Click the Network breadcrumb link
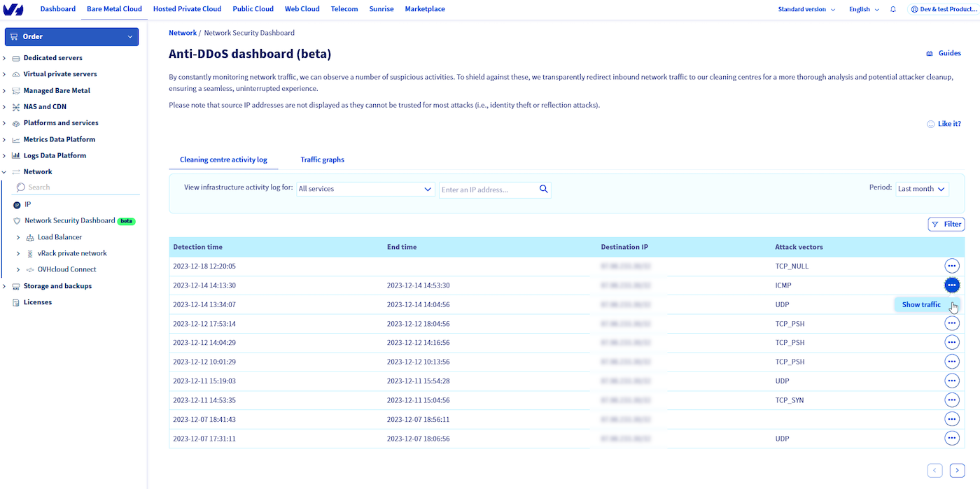 pyautogui.click(x=183, y=33)
